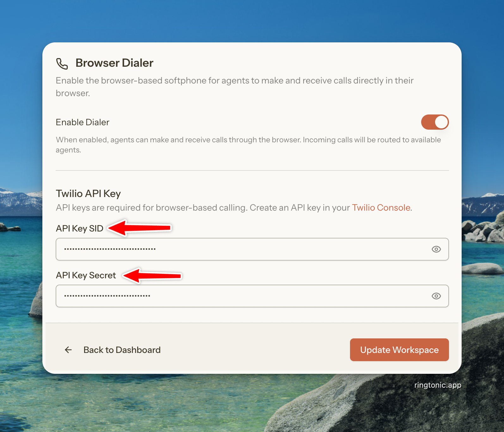Viewport: 504px width, 432px height.
Task: Select the Browser Dialer heading
Action: pyautogui.click(x=114, y=63)
